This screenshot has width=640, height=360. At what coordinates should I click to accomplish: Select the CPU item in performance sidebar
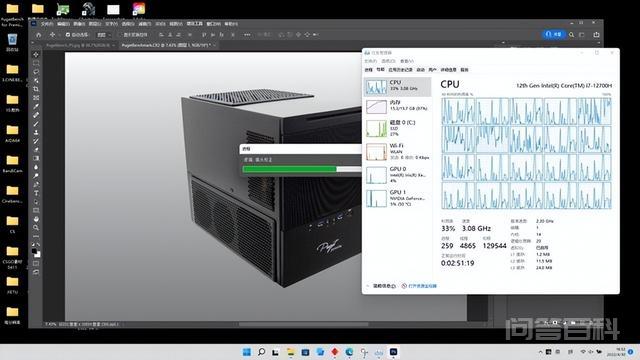(x=398, y=87)
